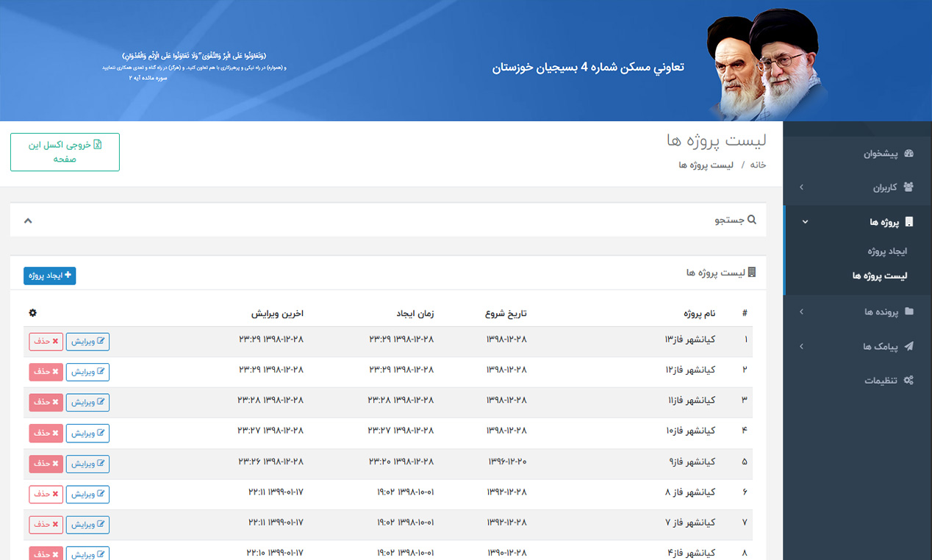Delete project کیانشهر فاز10

click(x=46, y=433)
